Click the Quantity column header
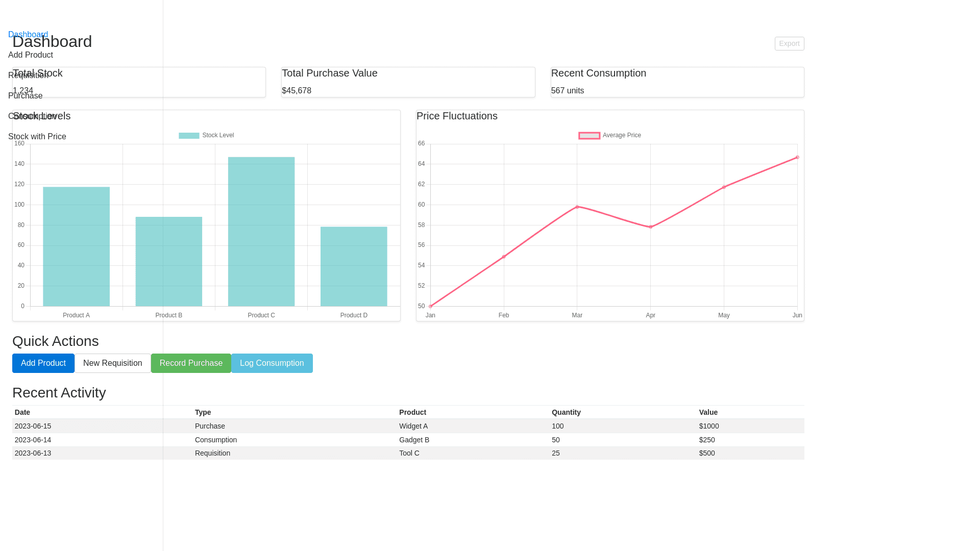This screenshot has width=980, height=551. coord(566,412)
